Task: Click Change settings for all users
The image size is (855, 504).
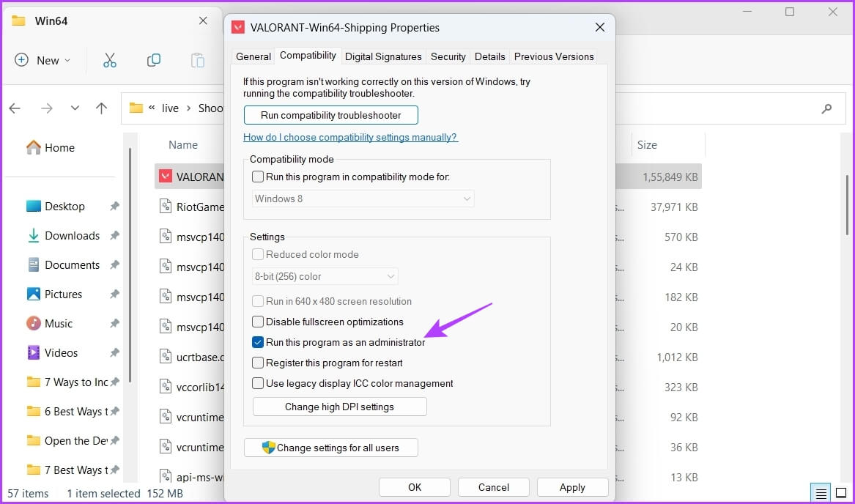Action: pyautogui.click(x=331, y=448)
